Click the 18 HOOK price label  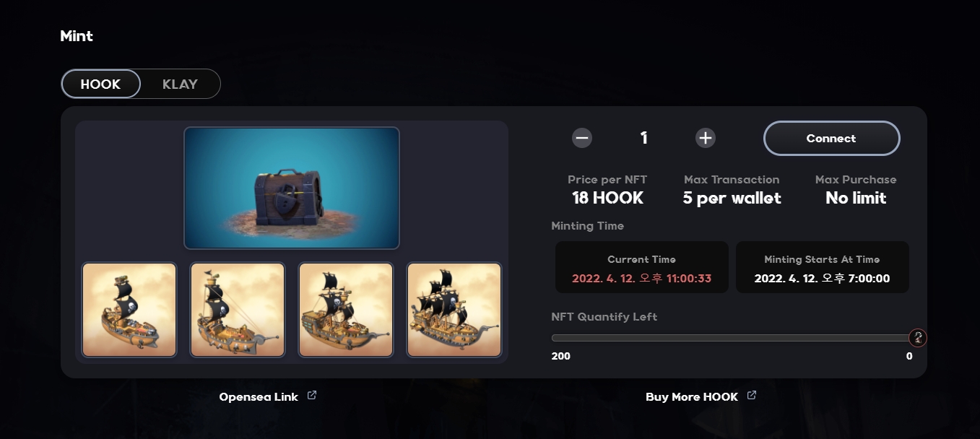(607, 198)
